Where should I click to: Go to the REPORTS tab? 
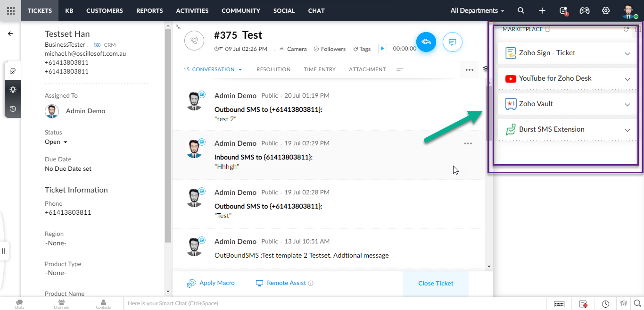149,10
